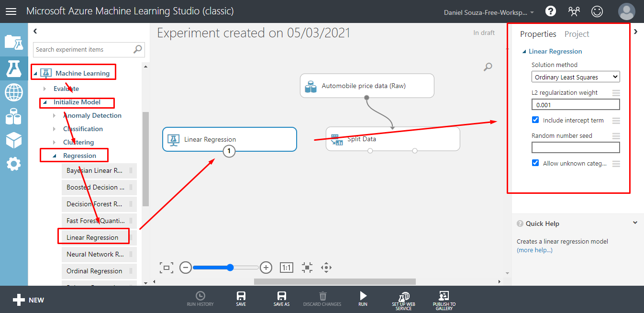This screenshot has height=313, width=644.
Task: Switch to the Project tab
Action: coord(577,34)
